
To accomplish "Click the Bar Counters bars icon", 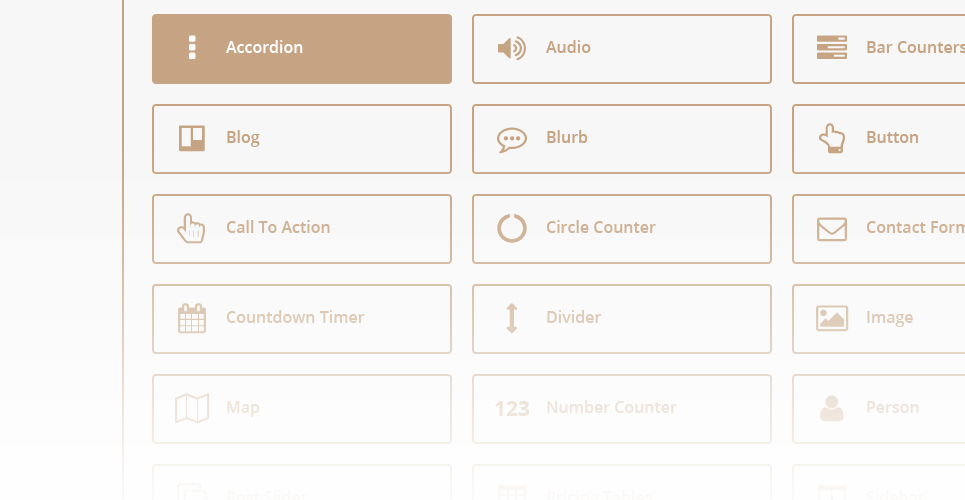I will (x=831, y=47).
